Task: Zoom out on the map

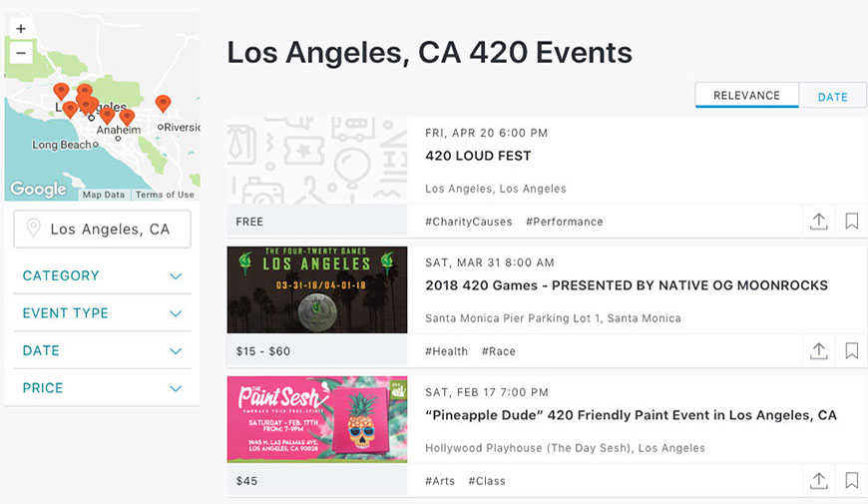Action: coord(21,53)
